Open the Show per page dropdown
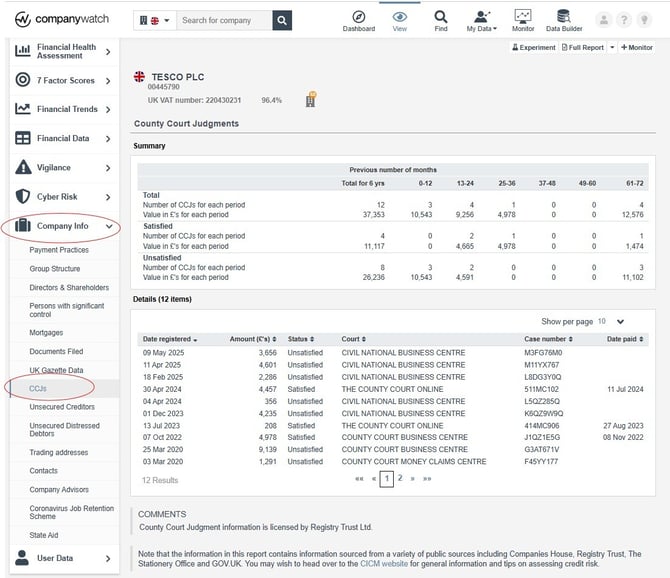This screenshot has height=578, width=670. tap(611, 322)
